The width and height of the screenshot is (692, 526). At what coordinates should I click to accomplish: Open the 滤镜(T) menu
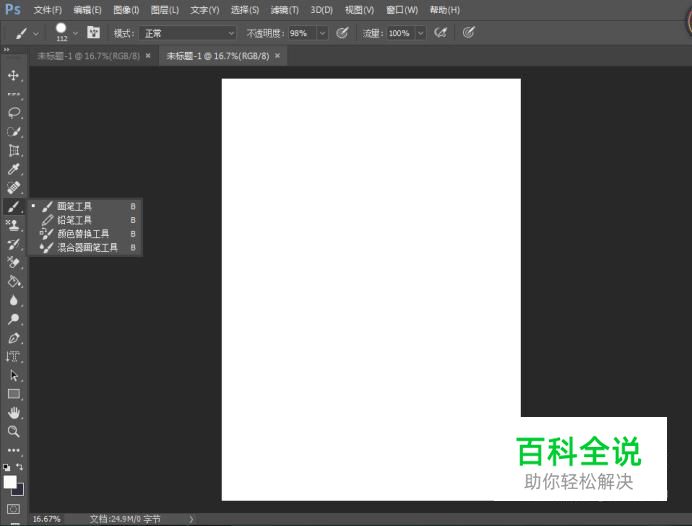tap(285, 10)
